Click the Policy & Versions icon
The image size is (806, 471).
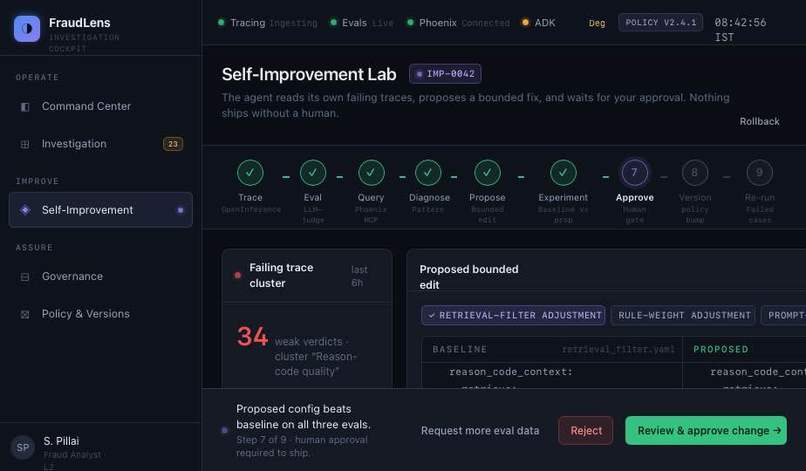click(25, 315)
